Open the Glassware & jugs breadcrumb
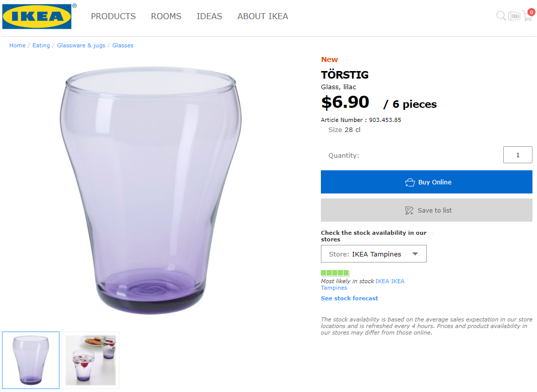The height and width of the screenshot is (392, 537). click(x=81, y=45)
